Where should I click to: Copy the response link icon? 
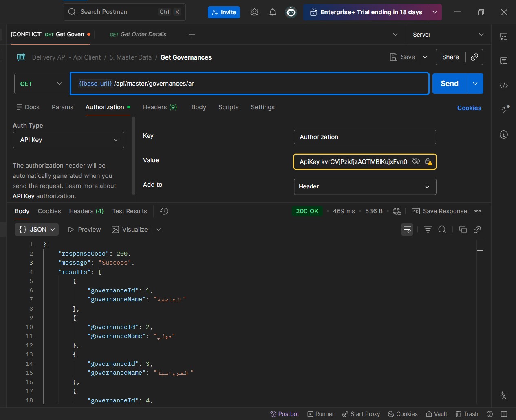pyautogui.click(x=477, y=230)
